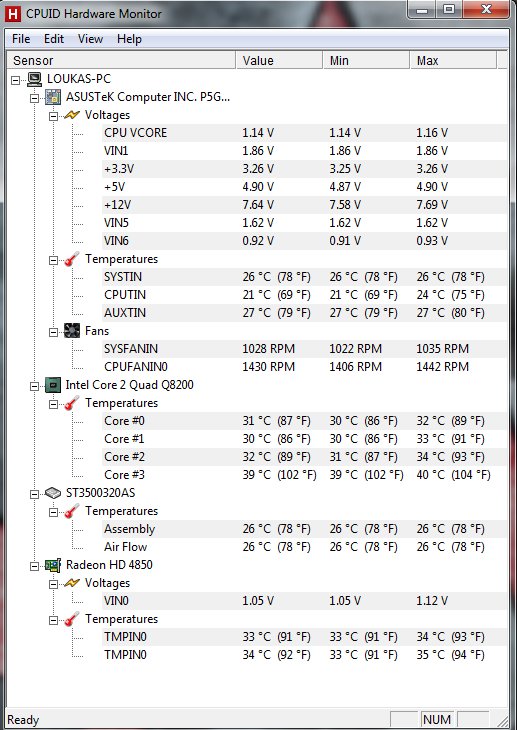Select the SYSFANIN fan row

click(x=304, y=349)
